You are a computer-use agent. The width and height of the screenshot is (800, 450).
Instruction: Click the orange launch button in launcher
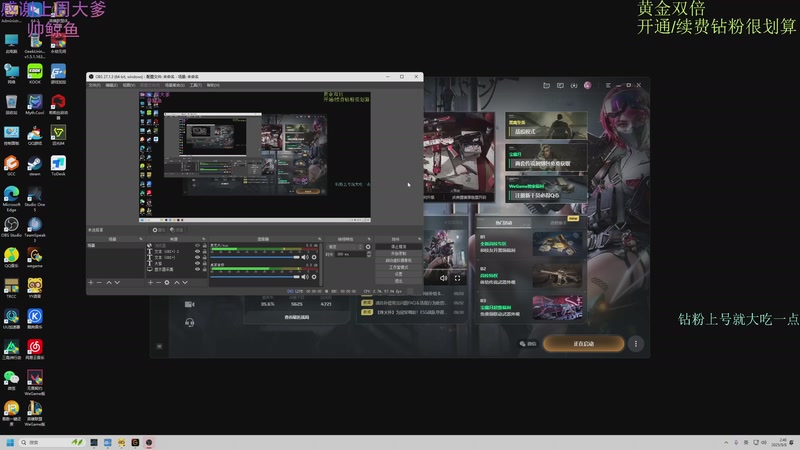584,344
